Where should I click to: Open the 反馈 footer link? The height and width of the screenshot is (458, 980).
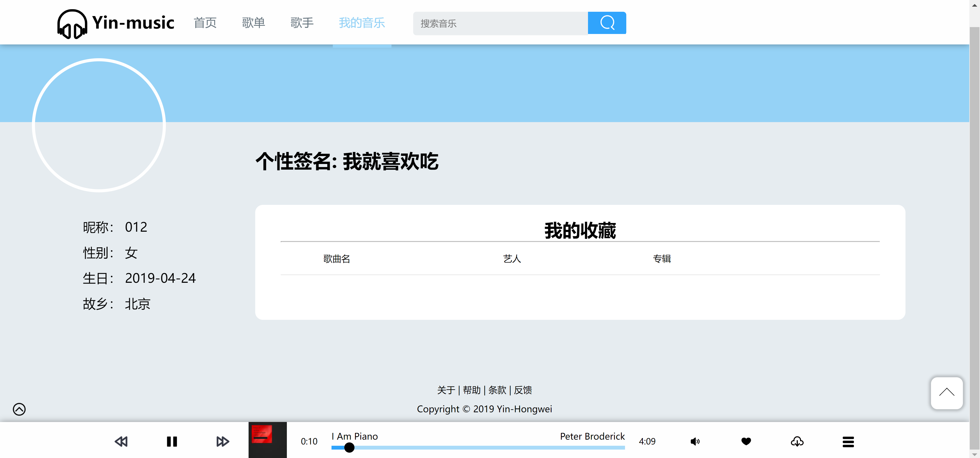point(523,390)
